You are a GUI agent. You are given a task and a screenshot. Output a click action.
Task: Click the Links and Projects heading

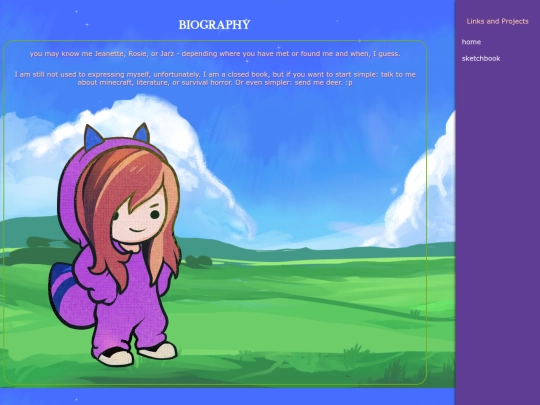[497, 21]
